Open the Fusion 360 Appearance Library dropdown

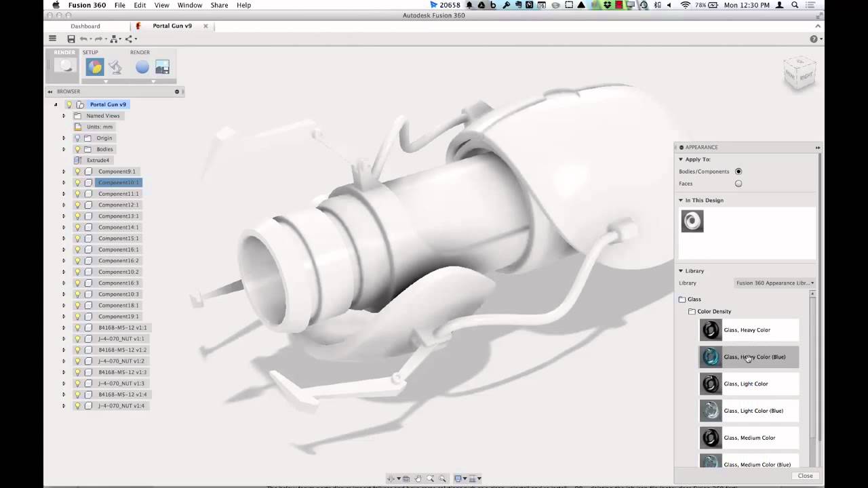coord(775,283)
